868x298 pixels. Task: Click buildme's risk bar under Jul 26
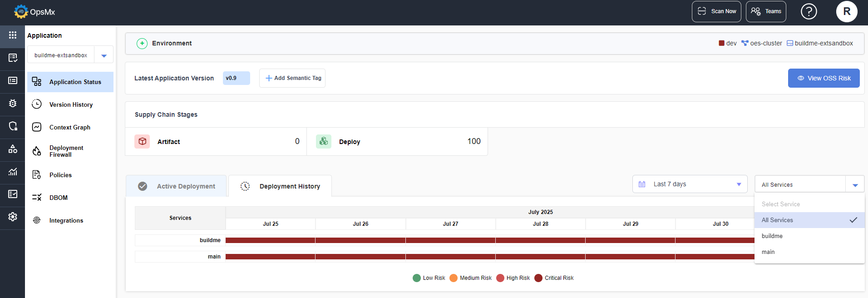click(360, 240)
